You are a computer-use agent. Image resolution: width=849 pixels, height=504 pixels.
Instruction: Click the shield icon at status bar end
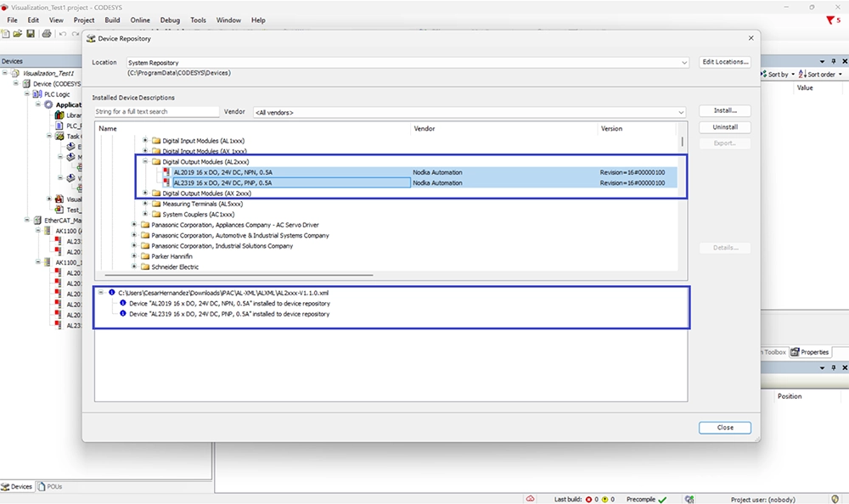(835, 499)
